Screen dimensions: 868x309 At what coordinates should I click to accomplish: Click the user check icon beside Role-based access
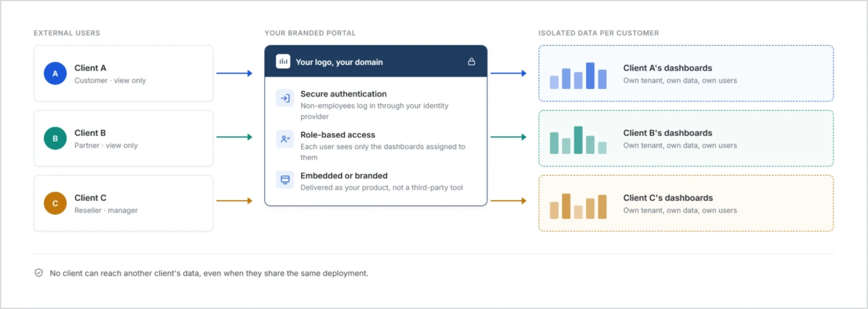[x=285, y=139]
